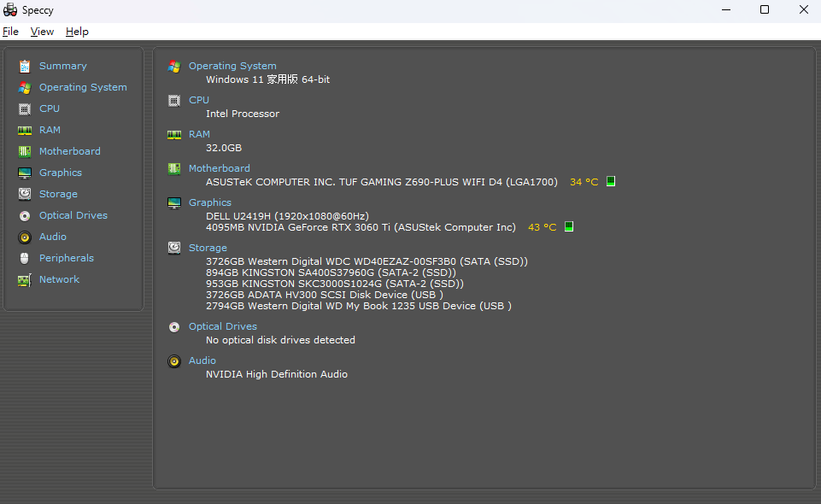
Task: Open the Help menu
Action: 77,32
